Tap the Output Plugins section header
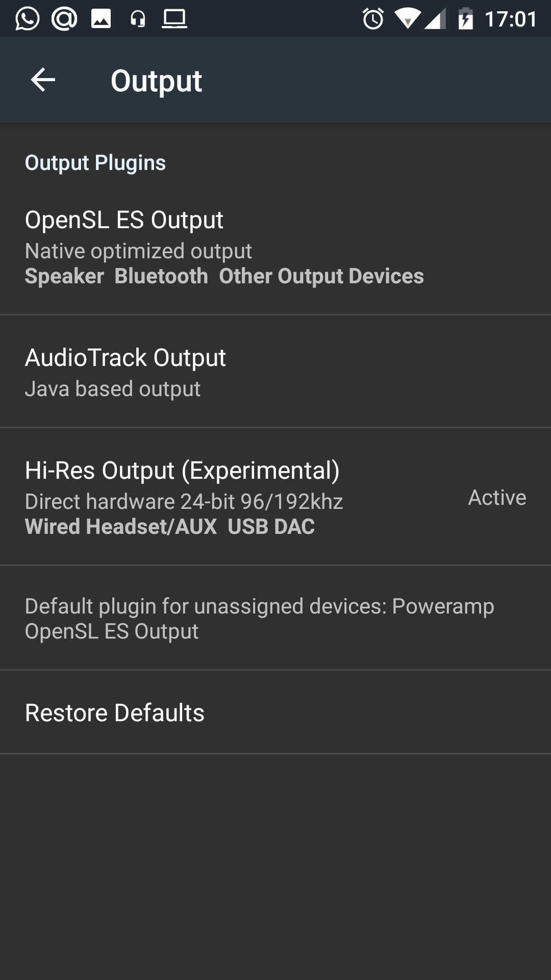The width and height of the screenshot is (551, 980). tap(95, 163)
